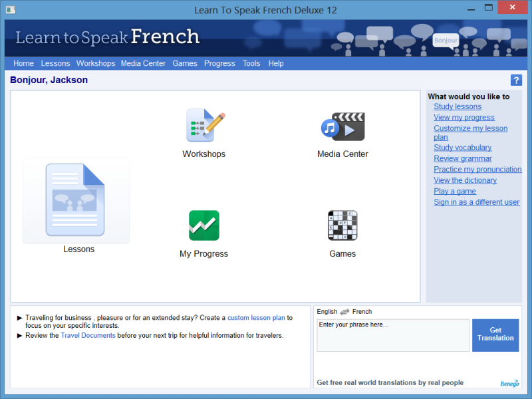Click Customize my lesson plan link
The image size is (532, 399).
[x=470, y=132]
